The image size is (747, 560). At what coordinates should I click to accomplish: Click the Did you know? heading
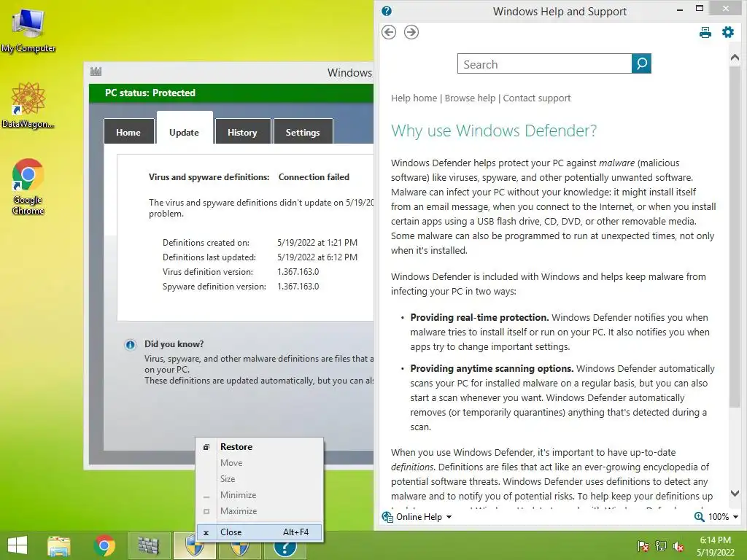(174, 344)
